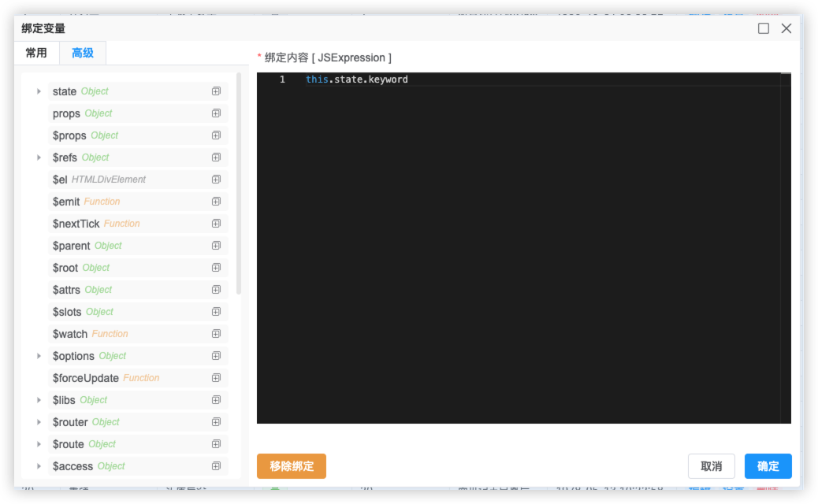Select the $root Object row
The image size is (818, 504).
(x=138, y=268)
